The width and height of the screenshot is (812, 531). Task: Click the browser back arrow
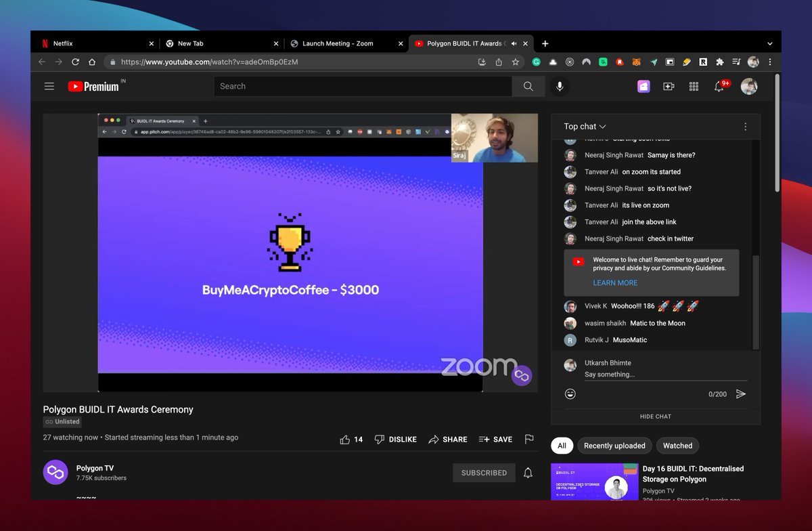click(42, 62)
